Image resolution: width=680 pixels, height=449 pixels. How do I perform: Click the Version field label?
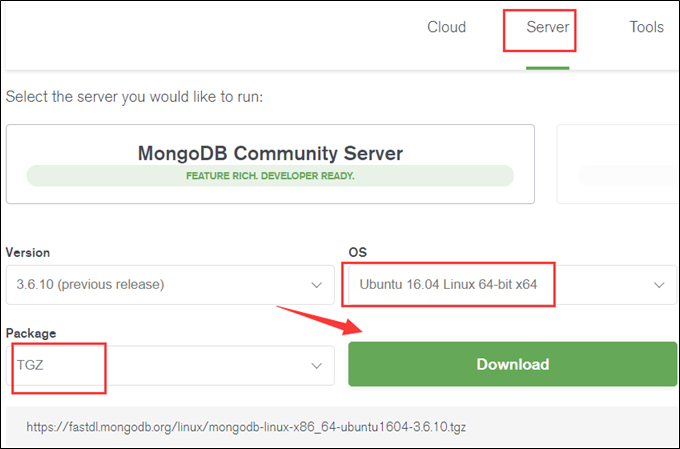coord(28,253)
